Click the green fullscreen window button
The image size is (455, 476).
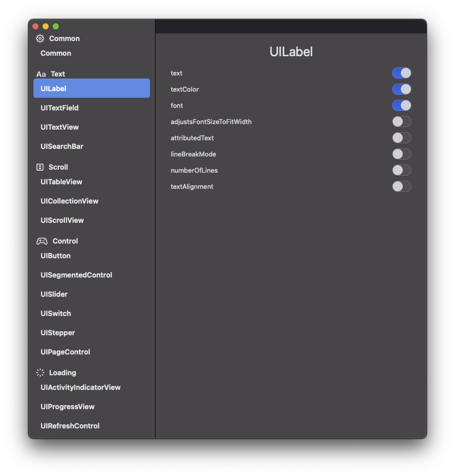tap(56, 26)
